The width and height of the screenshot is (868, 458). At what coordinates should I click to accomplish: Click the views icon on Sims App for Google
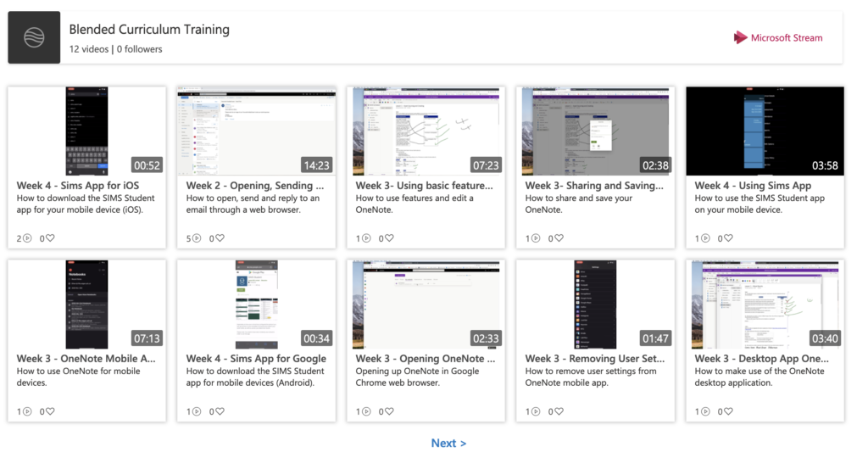click(197, 411)
